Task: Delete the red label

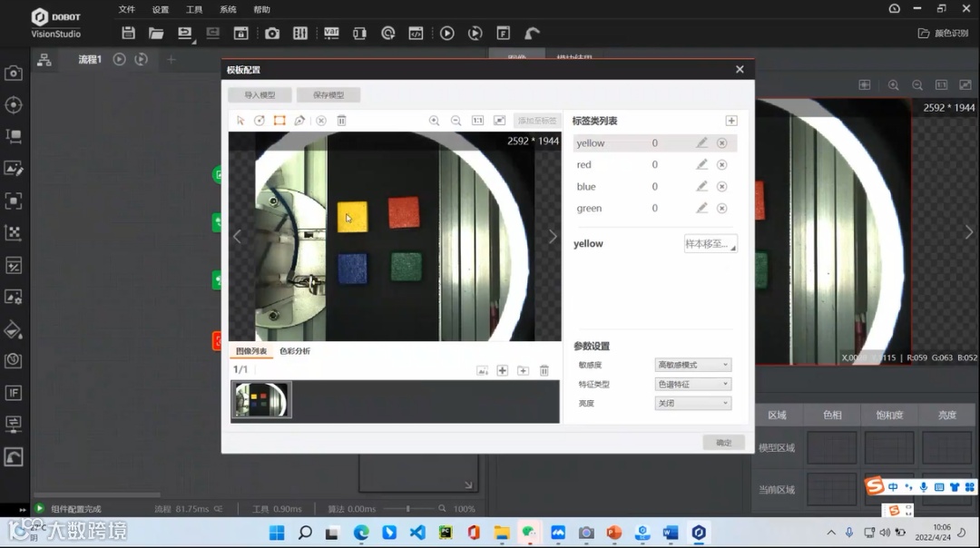Action: pyautogui.click(x=722, y=165)
